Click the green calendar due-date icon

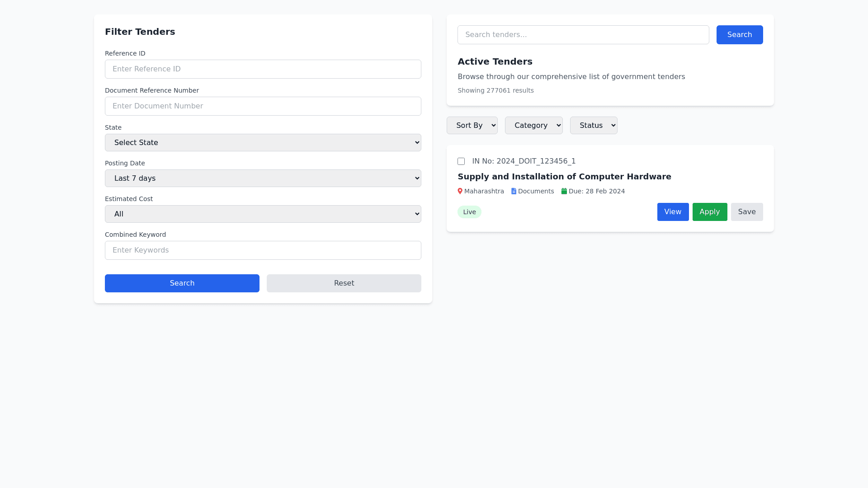(564, 191)
